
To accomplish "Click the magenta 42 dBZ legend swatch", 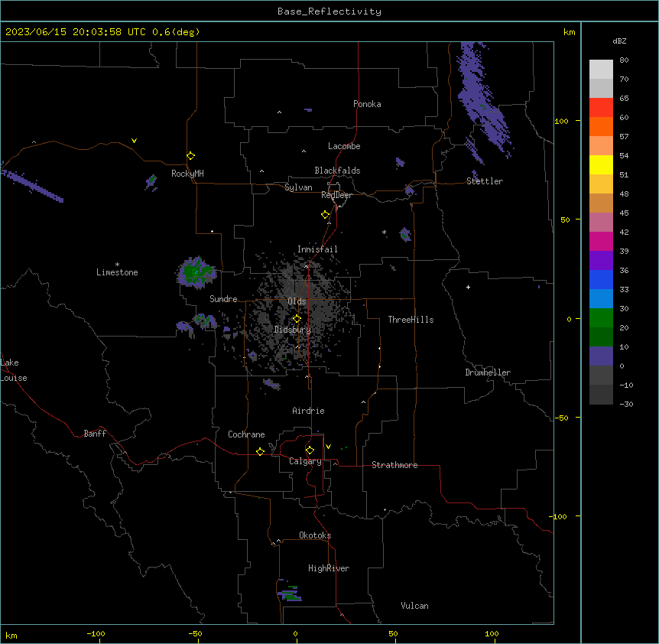I will click(601, 241).
